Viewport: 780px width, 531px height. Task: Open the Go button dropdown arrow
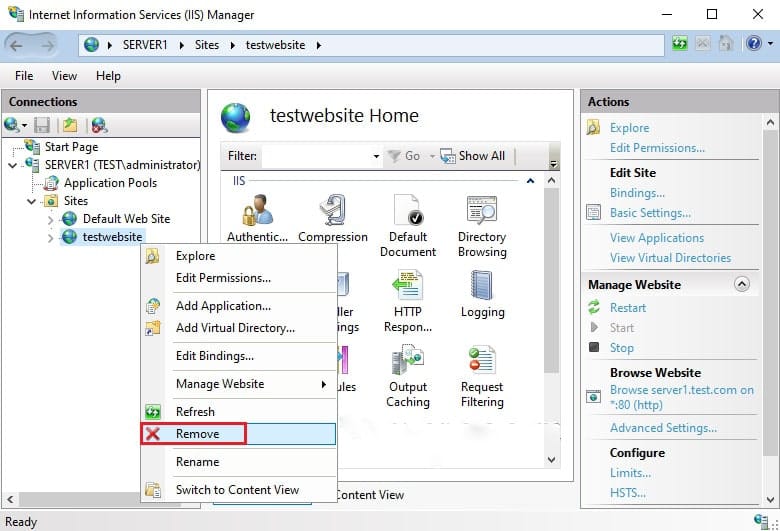point(432,156)
